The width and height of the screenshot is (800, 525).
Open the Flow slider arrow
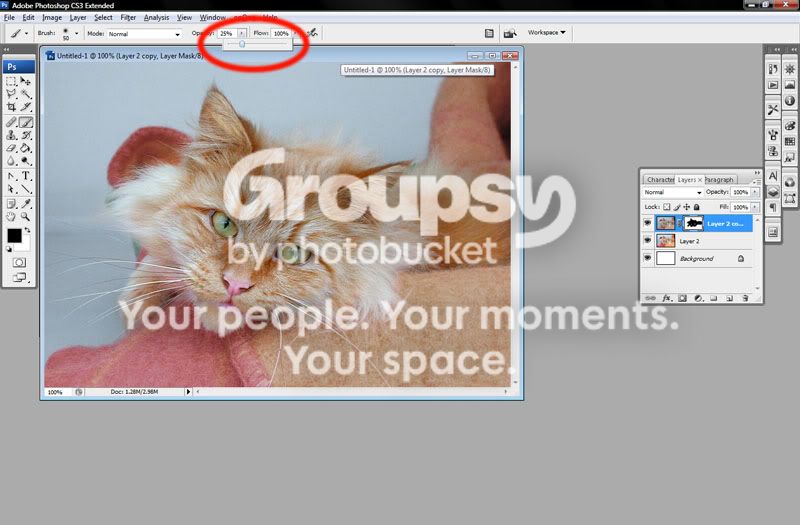[295, 33]
